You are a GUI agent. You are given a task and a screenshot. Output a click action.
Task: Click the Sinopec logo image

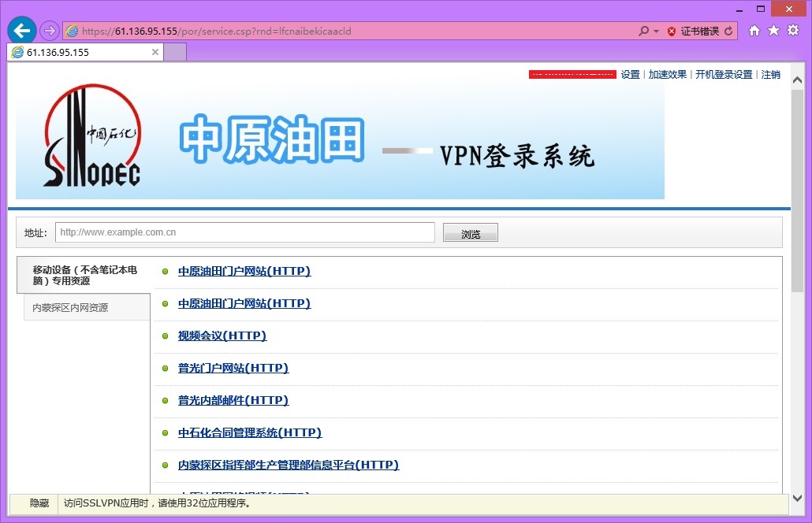coord(91,135)
